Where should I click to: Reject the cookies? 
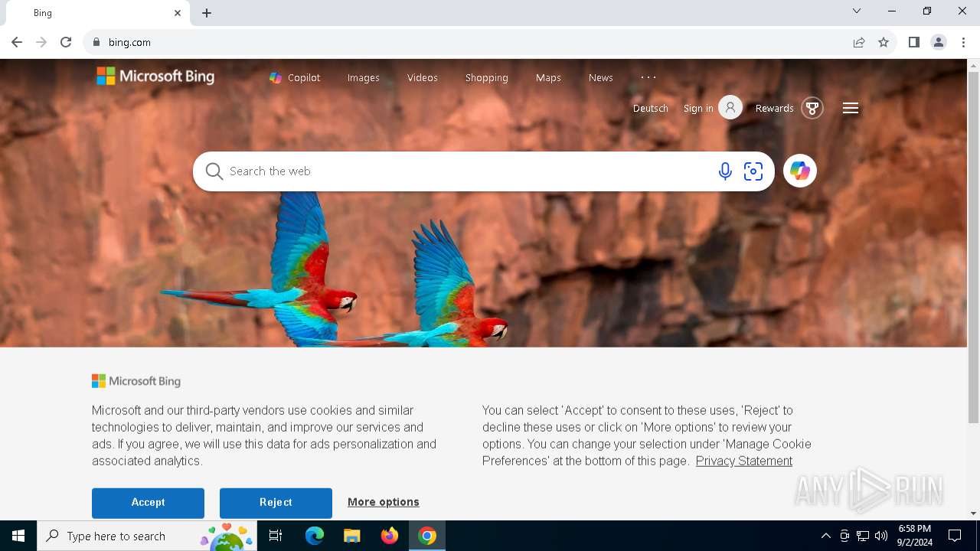click(x=276, y=503)
